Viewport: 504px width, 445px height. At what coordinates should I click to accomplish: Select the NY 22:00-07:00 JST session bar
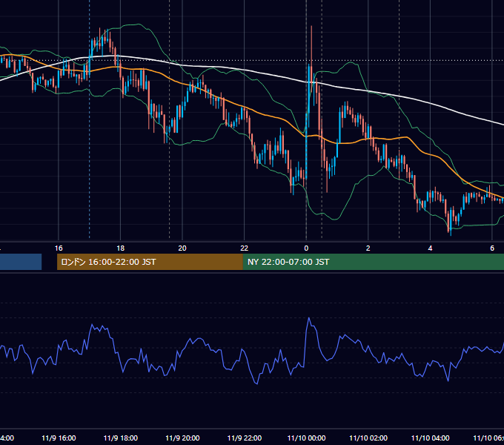pyautogui.click(x=374, y=262)
